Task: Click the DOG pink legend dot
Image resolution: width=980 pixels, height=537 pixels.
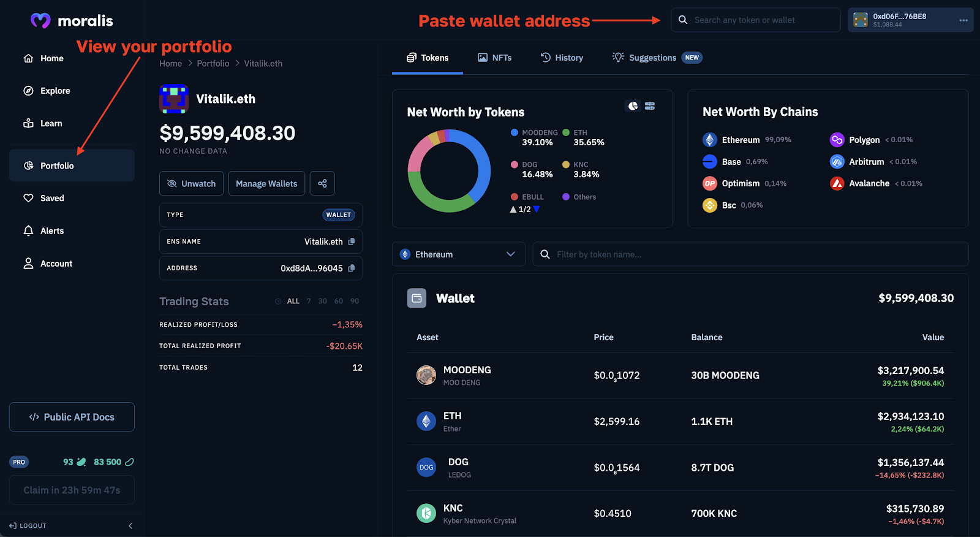Action: (514, 165)
